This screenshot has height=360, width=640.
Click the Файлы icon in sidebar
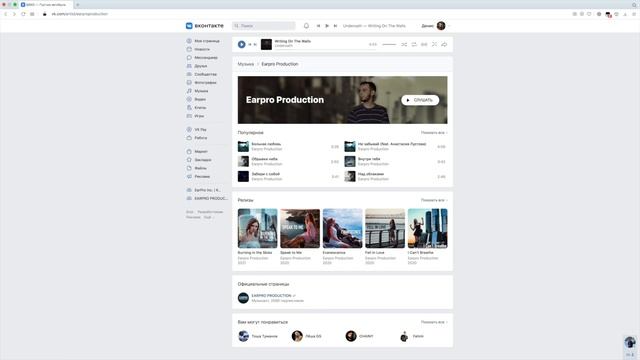[189, 168]
